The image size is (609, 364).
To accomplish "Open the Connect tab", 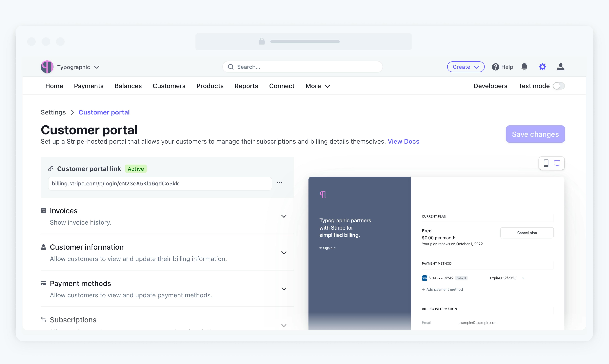I will click(282, 86).
